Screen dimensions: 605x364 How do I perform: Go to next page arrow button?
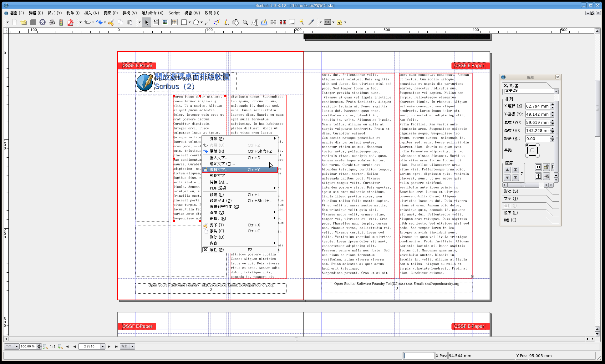pos(109,346)
